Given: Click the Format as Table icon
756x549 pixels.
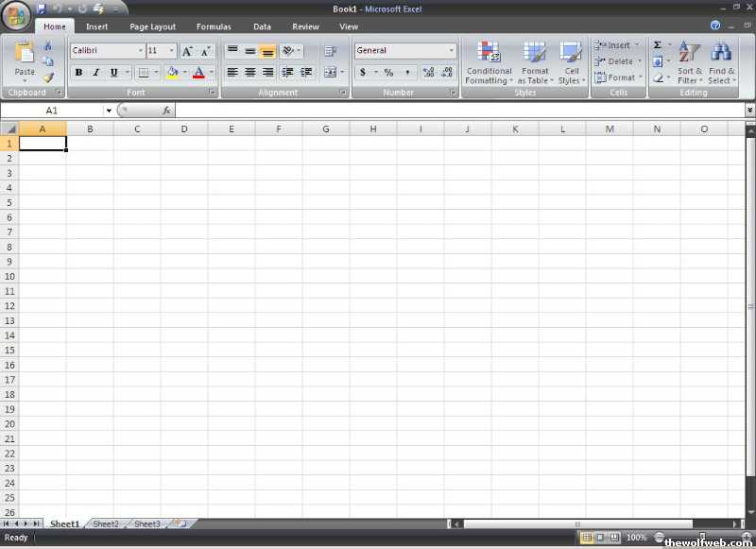Looking at the screenshot, I should pyautogui.click(x=535, y=63).
